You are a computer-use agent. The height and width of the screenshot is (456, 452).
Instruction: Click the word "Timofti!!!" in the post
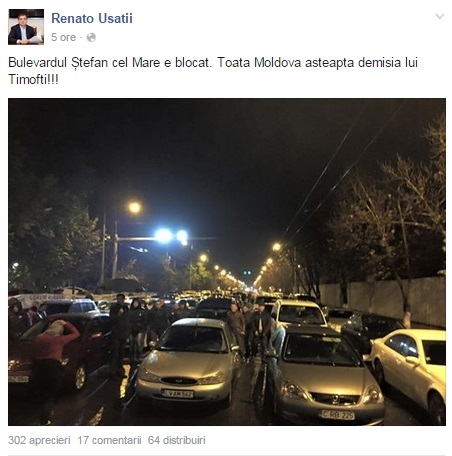33,79
